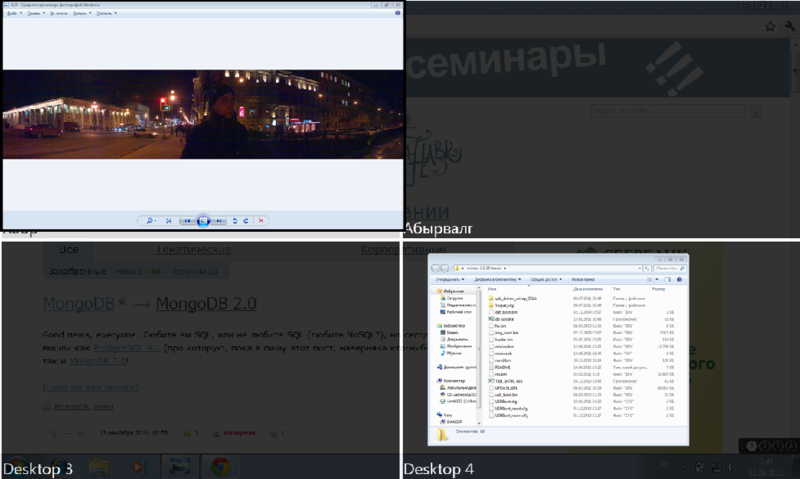Viewport: 800px width, 479px height.
Task: Click New folder button in Explorer
Action: [576, 279]
